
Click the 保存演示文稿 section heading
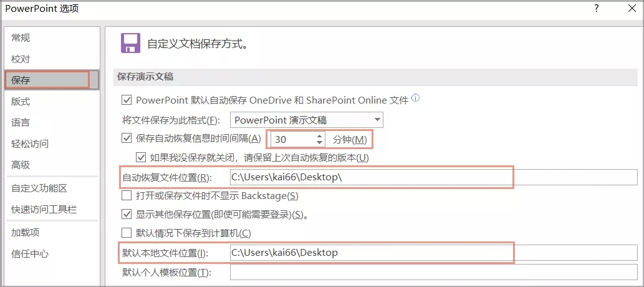(145, 77)
